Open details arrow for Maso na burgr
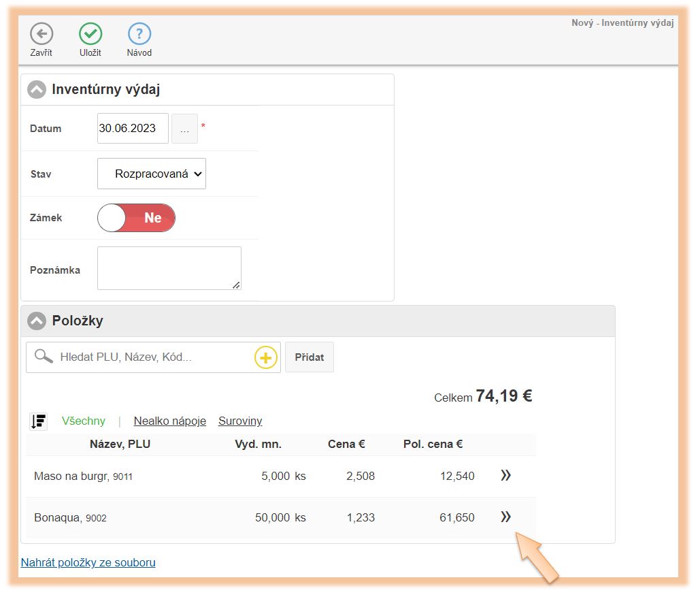Screen dimensions: 700x597 point(505,476)
